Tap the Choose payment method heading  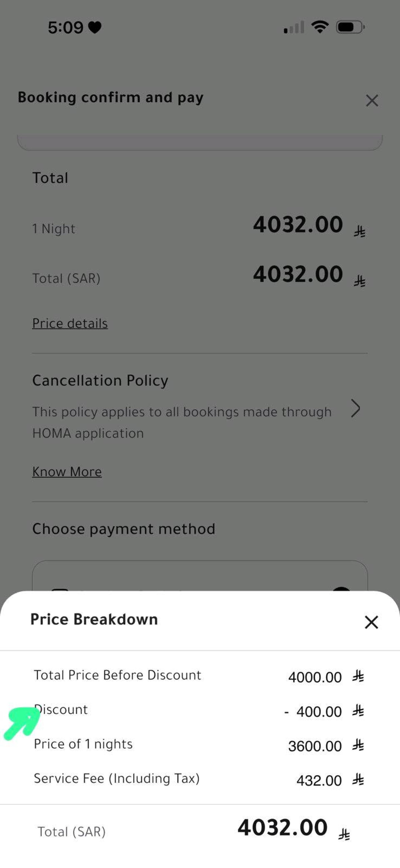tap(124, 529)
